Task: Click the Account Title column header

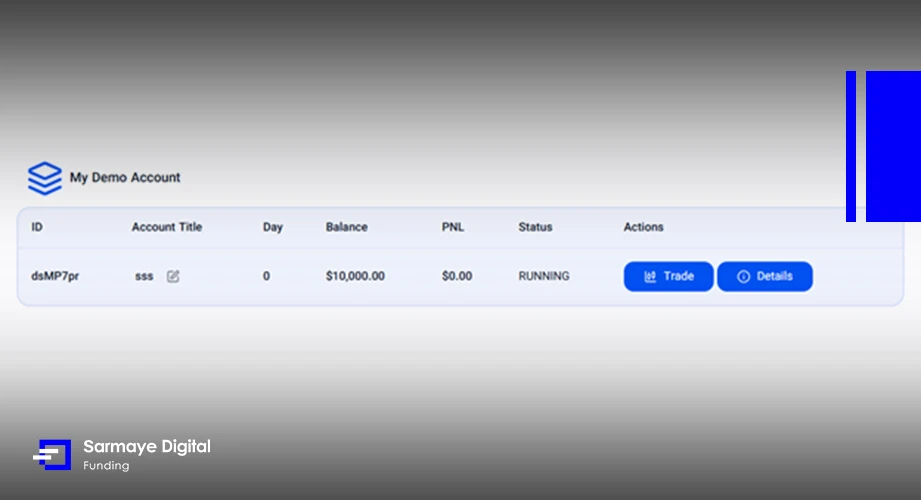Action: [x=167, y=227]
